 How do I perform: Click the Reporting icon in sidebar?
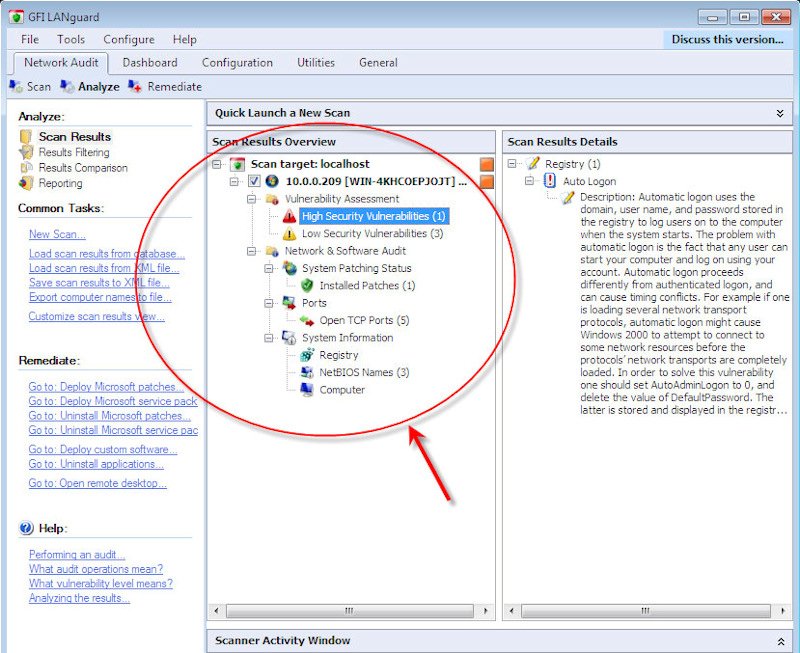point(26,183)
